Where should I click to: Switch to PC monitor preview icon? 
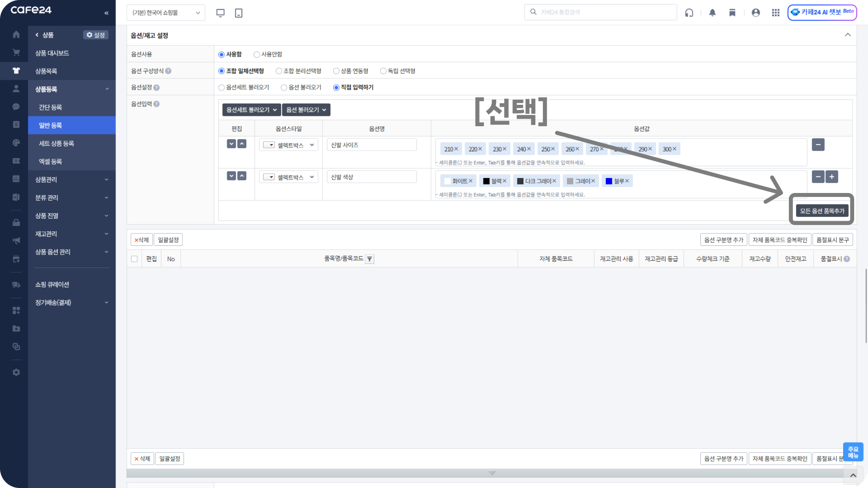tap(220, 13)
